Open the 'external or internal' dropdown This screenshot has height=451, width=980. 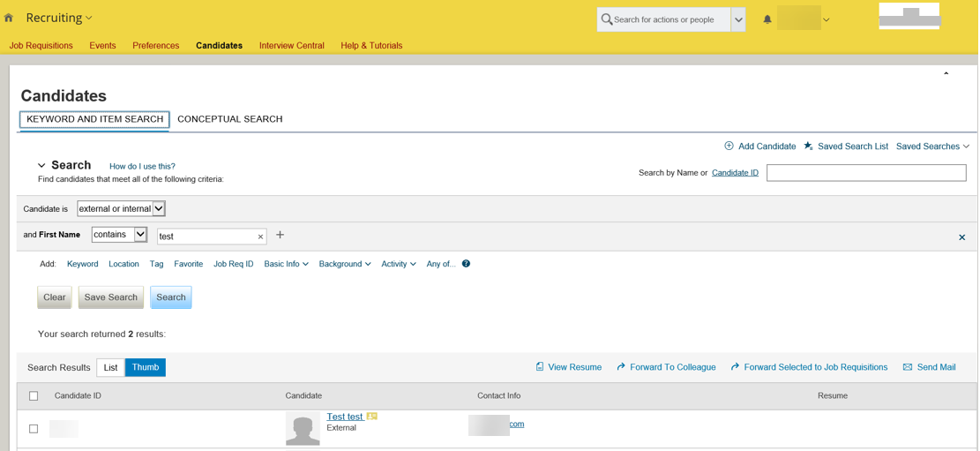[x=121, y=208]
